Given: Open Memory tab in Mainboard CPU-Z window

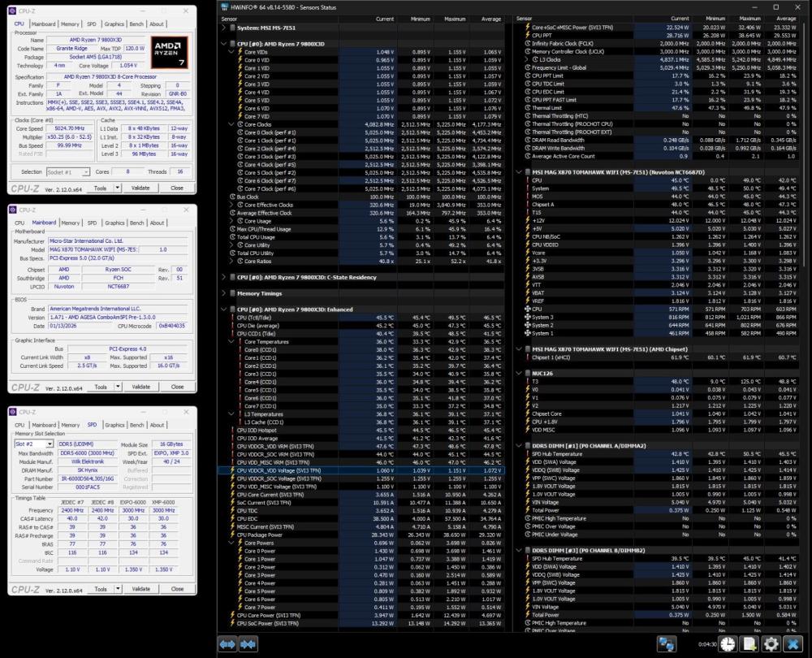Looking at the screenshot, I should pos(71,223).
